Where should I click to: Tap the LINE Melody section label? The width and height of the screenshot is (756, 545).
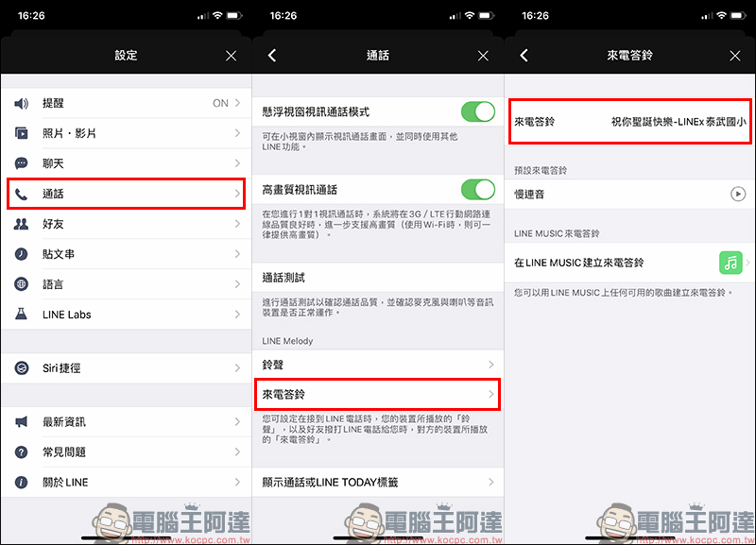pyautogui.click(x=287, y=341)
